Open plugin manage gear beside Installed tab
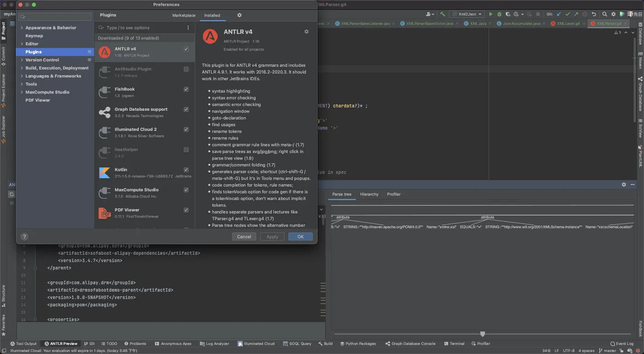Image resolution: width=644 pixels, height=354 pixels. click(x=239, y=15)
